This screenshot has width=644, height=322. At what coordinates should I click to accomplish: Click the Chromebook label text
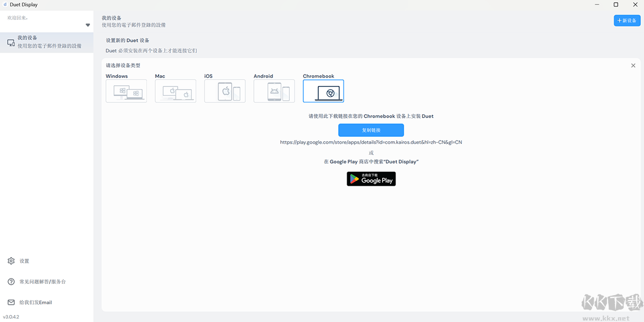(x=318, y=76)
